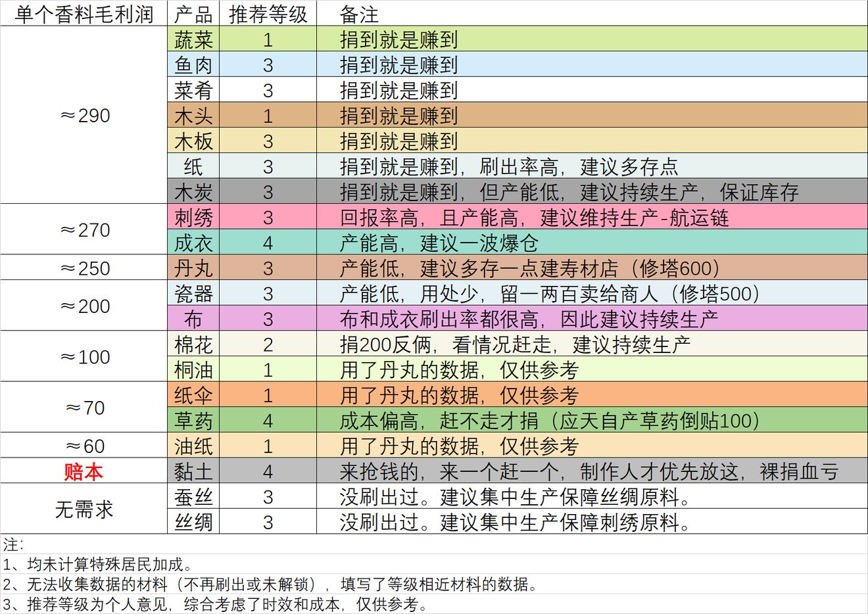The image size is (868, 614).
Task: Click the 瓷器 product cell
Action: pos(193,293)
